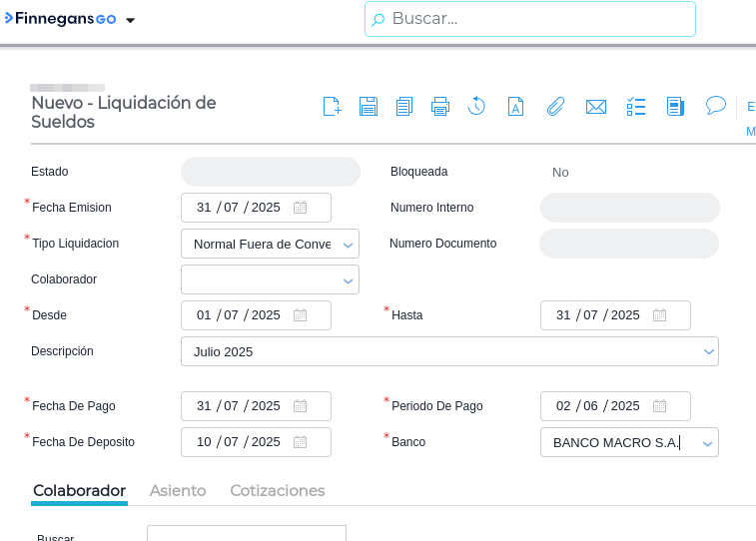Switch to the Cotizaciones tab
Screen dimensions: 756x541
click(x=278, y=491)
